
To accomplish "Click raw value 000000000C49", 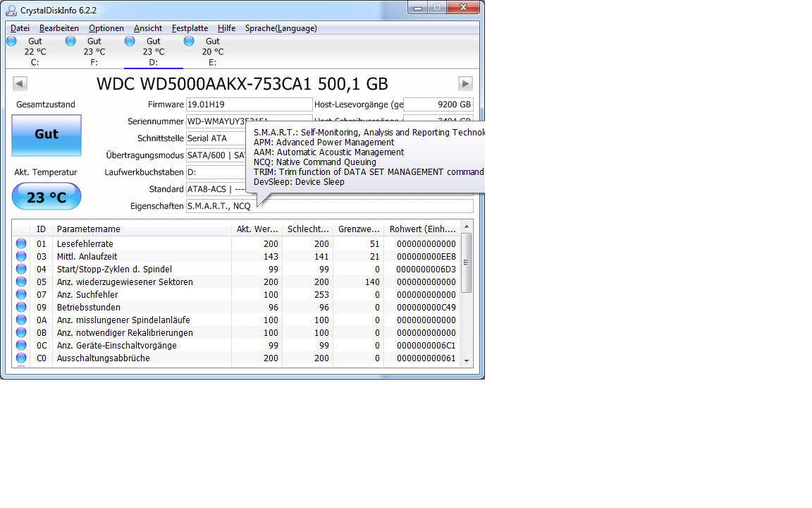I will tap(426, 308).
